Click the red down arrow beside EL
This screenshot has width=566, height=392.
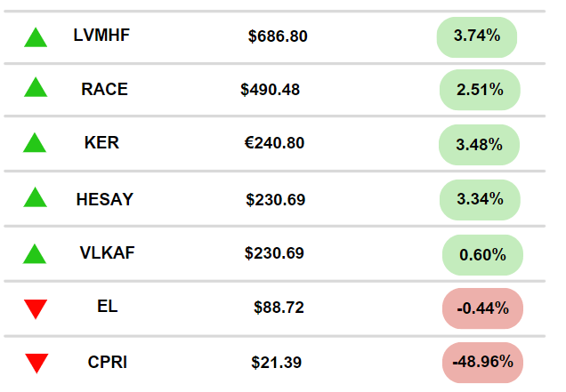coord(36,309)
